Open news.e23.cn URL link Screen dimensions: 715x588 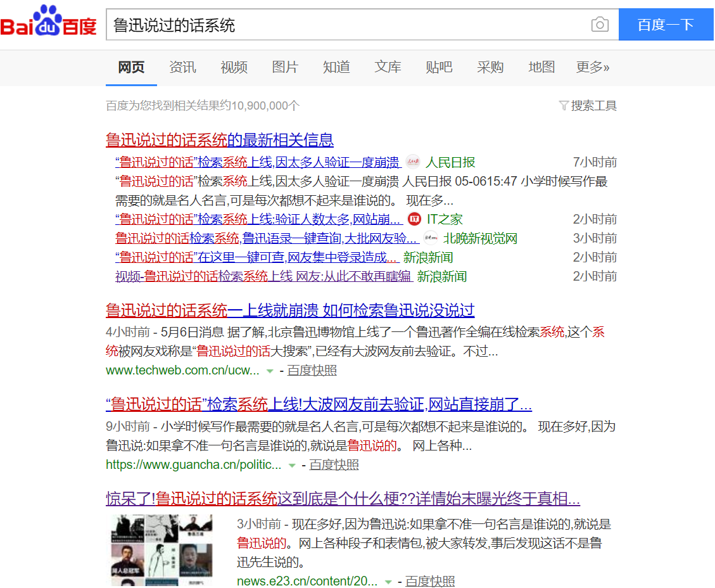pos(307,581)
